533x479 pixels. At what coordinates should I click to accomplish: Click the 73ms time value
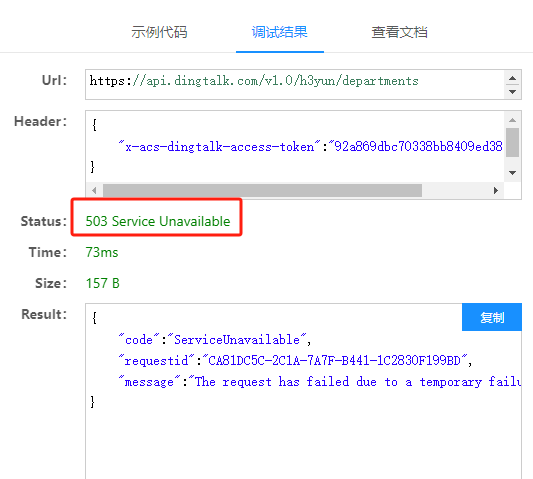coord(102,253)
